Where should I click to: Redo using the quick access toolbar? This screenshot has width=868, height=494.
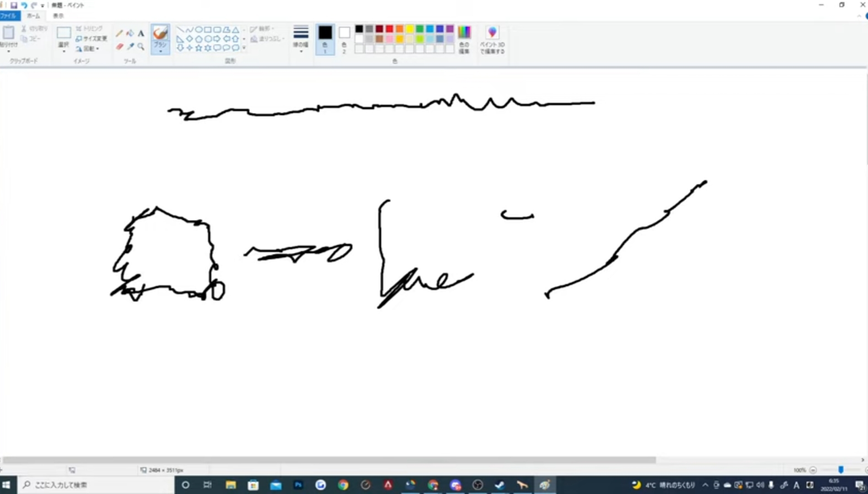click(x=34, y=5)
